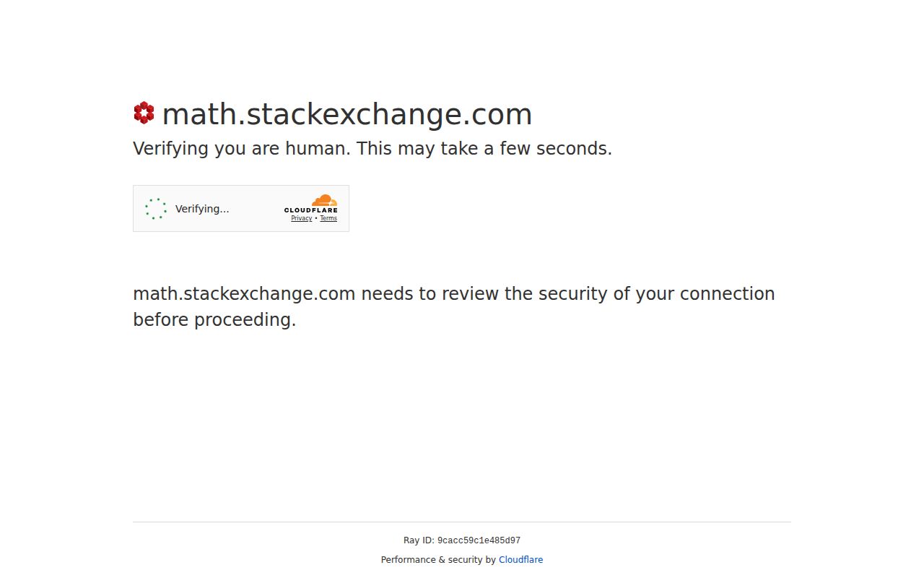Image resolution: width=924 pixels, height=578 pixels.
Task: Click the math.stackexchange.com heading
Action: click(347, 114)
